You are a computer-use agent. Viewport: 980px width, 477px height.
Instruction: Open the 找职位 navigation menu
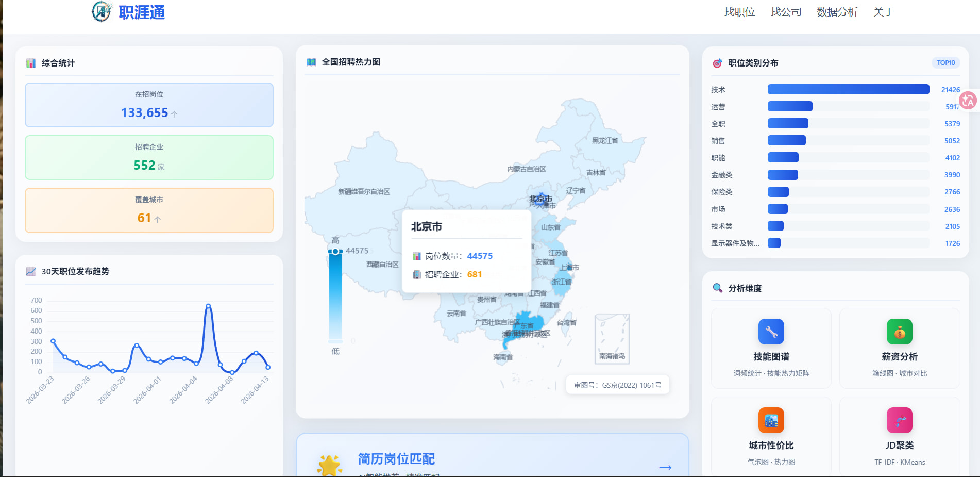(x=739, y=12)
